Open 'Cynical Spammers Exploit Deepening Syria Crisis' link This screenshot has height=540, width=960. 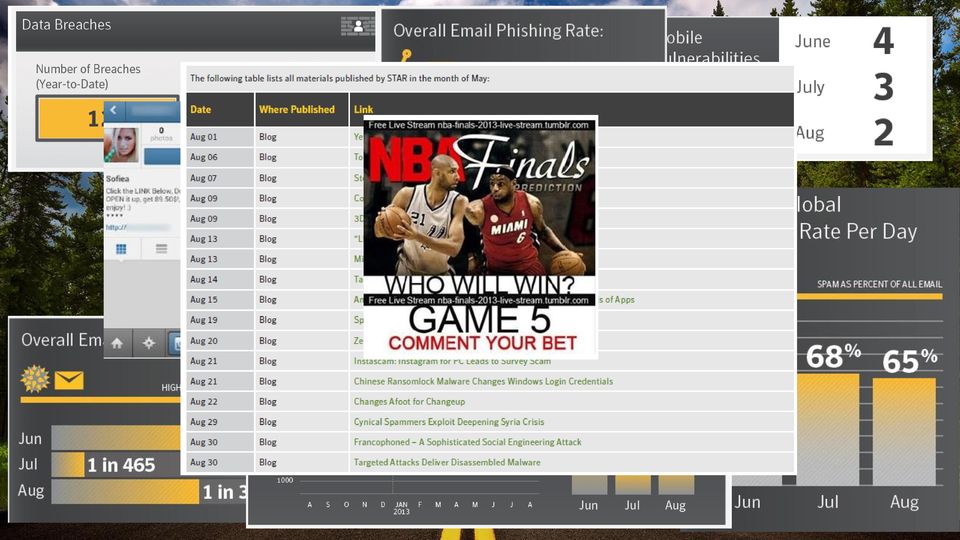(449, 422)
